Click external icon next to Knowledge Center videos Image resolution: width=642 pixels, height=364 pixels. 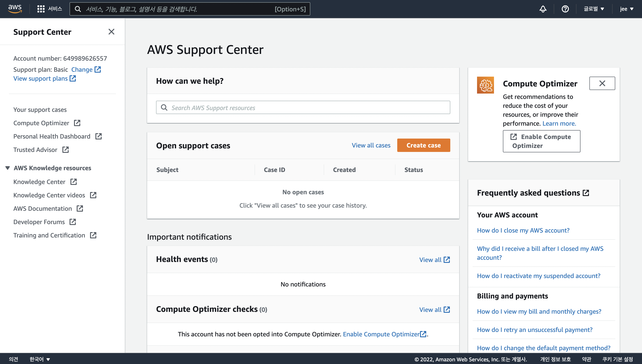tap(93, 195)
